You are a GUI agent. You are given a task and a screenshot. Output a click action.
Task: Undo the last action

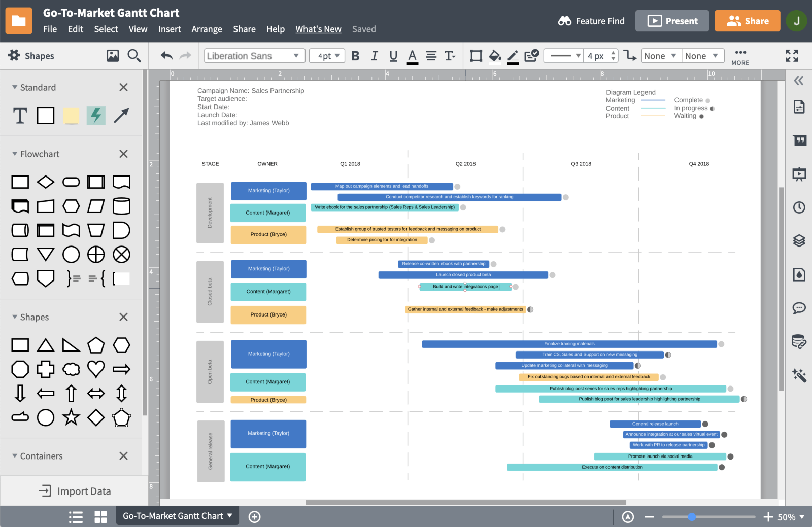click(x=166, y=56)
